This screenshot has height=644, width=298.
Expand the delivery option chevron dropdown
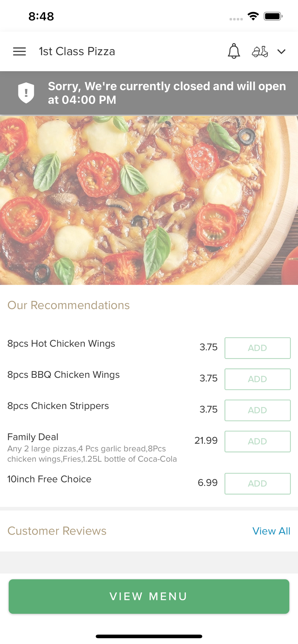point(281,52)
